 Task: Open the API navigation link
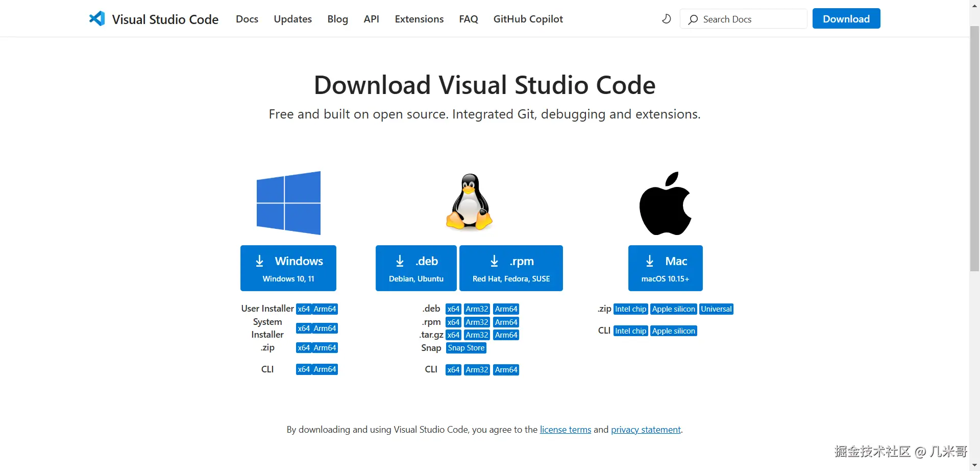pyautogui.click(x=371, y=19)
